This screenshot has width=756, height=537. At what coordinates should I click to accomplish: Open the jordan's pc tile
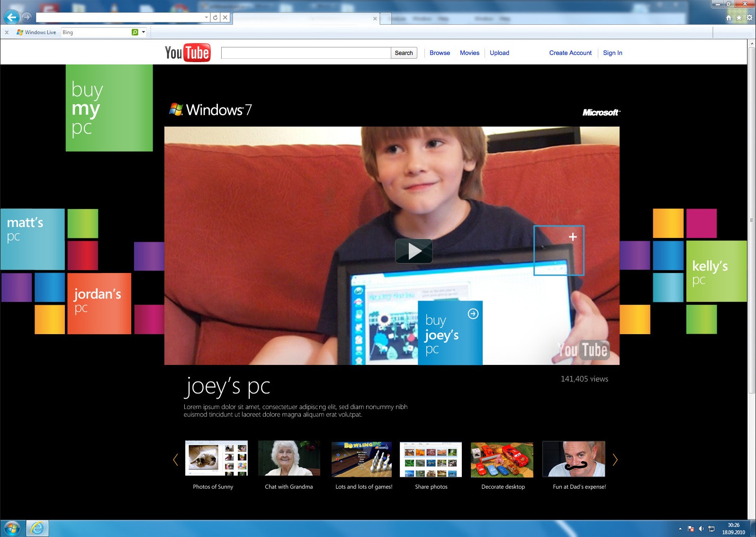point(99,303)
